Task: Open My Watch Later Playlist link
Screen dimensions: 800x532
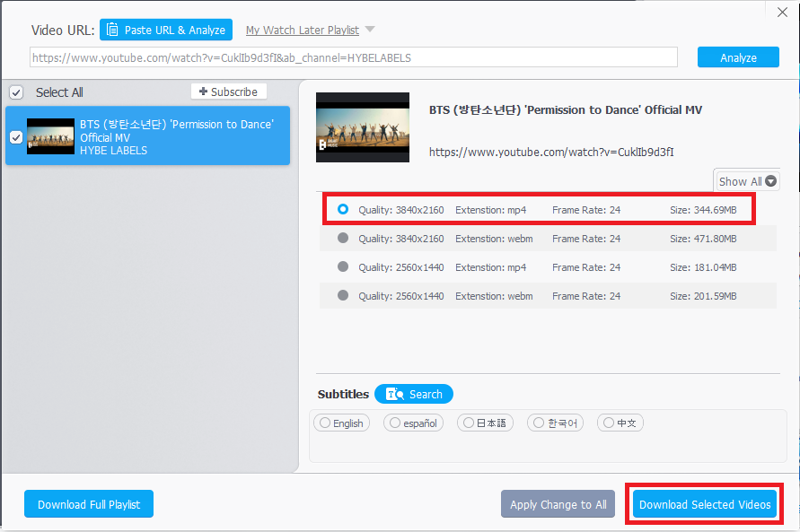Action: click(303, 31)
